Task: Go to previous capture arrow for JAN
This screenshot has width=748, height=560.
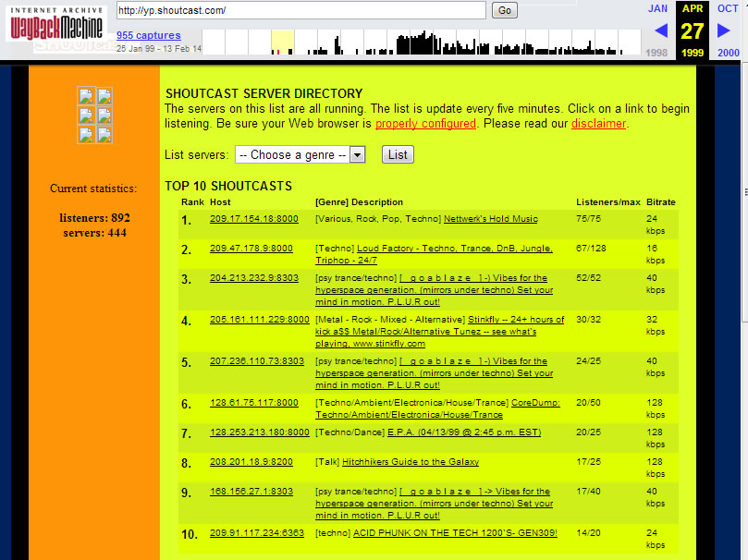Action: pyautogui.click(x=660, y=30)
